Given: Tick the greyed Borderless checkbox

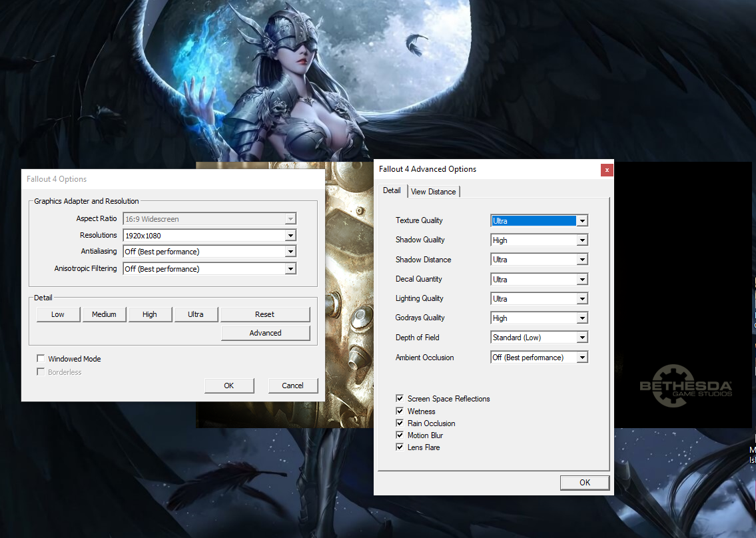Looking at the screenshot, I should pyautogui.click(x=41, y=372).
